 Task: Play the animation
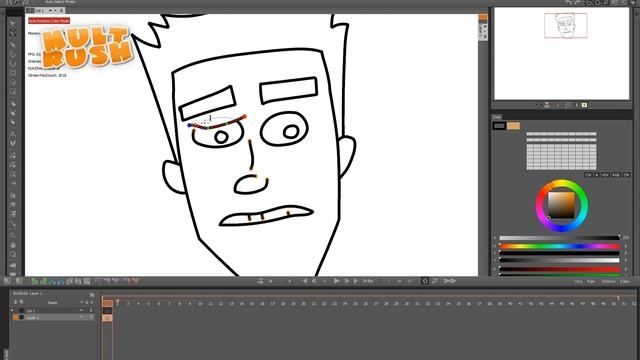[x=336, y=281]
